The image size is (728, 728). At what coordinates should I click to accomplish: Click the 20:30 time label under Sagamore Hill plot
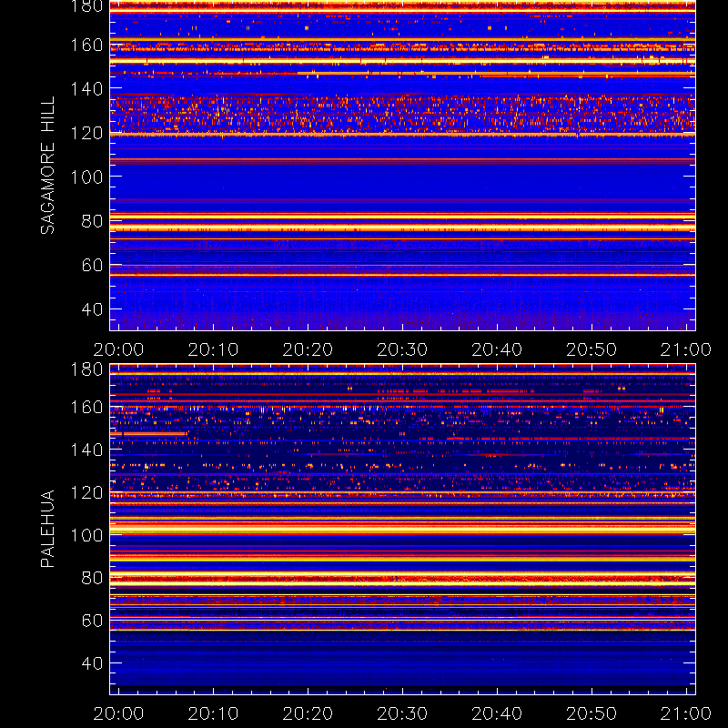pos(402,349)
